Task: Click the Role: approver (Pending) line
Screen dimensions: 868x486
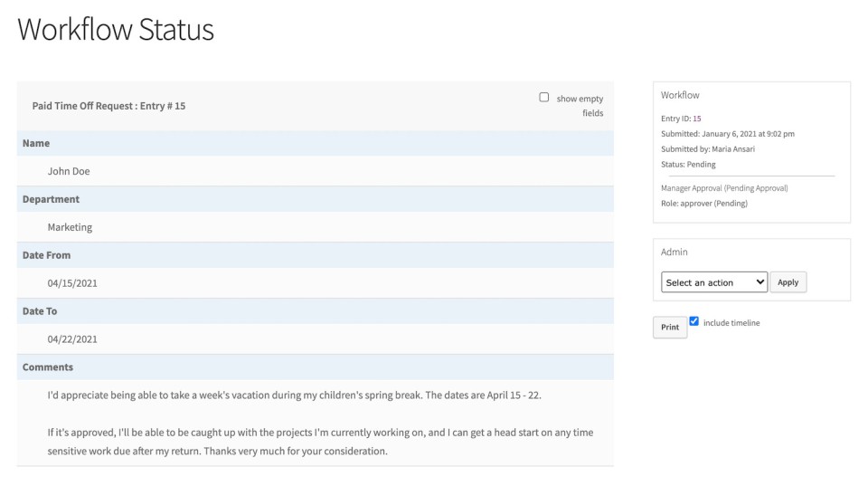Action: 704,204
